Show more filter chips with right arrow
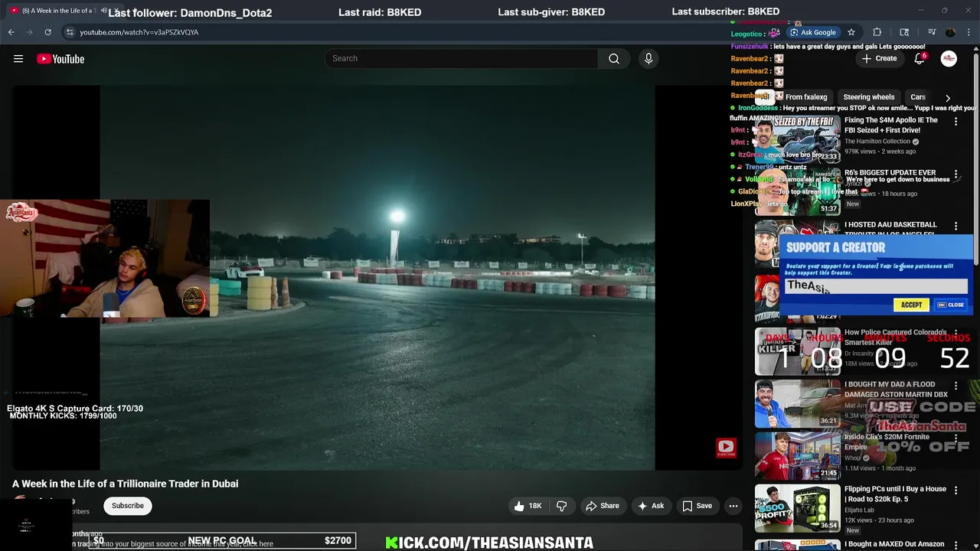This screenshot has height=551, width=980. [948, 98]
